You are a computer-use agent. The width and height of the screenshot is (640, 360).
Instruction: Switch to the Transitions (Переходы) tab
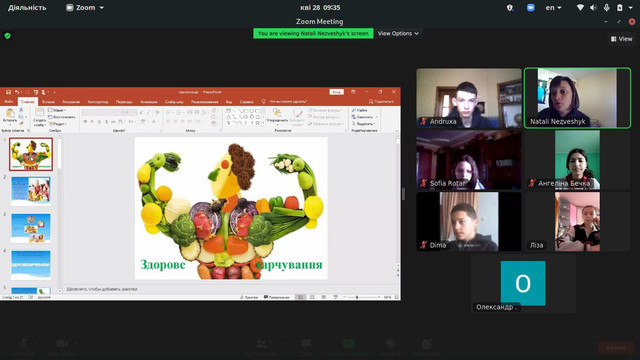coord(124,102)
